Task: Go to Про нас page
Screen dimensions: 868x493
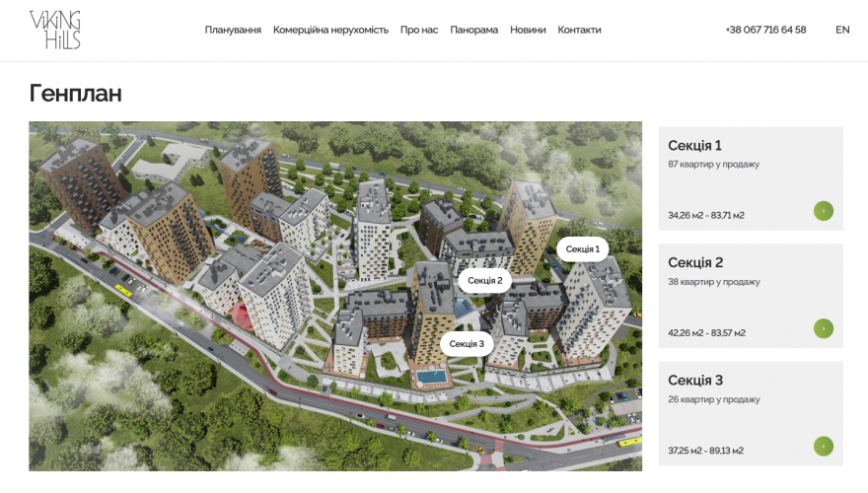Action: pyautogui.click(x=419, y=30)
